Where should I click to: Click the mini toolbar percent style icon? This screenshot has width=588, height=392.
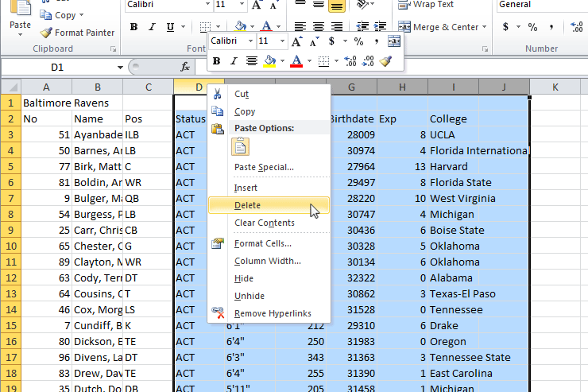(358, 41)
